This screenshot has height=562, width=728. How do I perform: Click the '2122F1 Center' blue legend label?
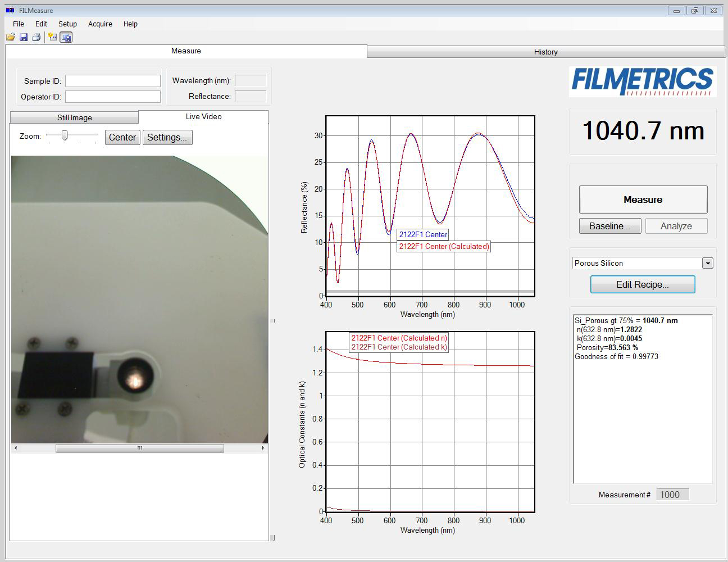tap(423, 234)
